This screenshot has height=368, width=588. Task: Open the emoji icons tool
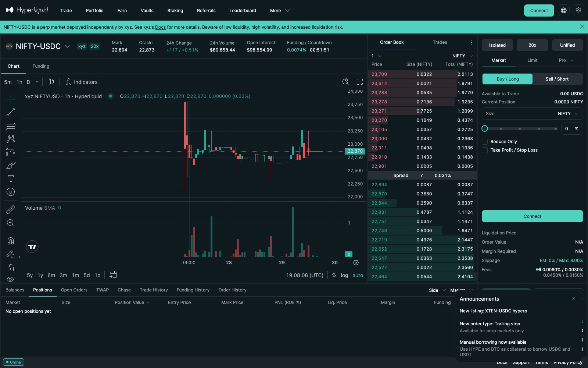(11, 192)
